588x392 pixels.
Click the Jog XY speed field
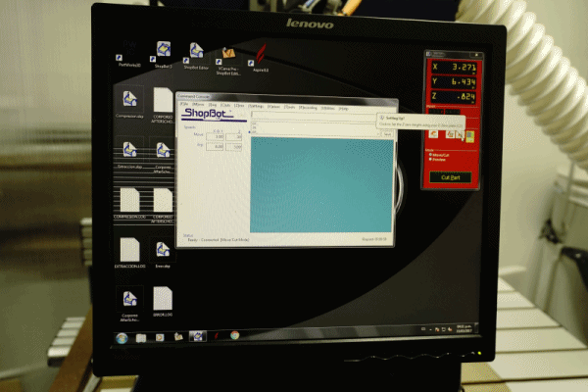215,147
